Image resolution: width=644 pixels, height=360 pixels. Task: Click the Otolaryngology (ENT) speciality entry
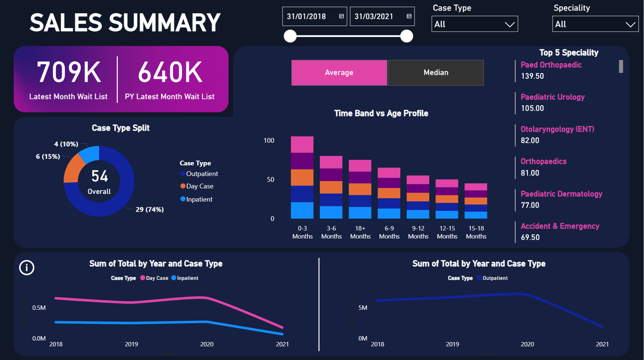click(557, 130)
